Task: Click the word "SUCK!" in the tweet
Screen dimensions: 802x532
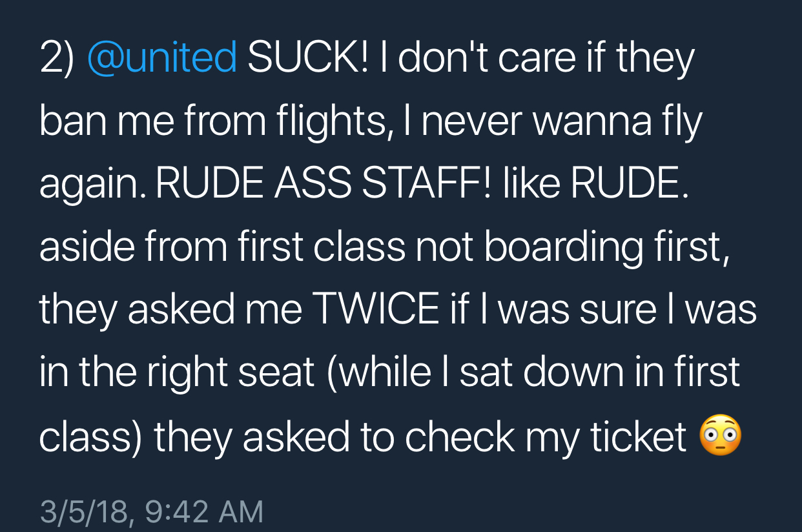Action: (307, 58)
